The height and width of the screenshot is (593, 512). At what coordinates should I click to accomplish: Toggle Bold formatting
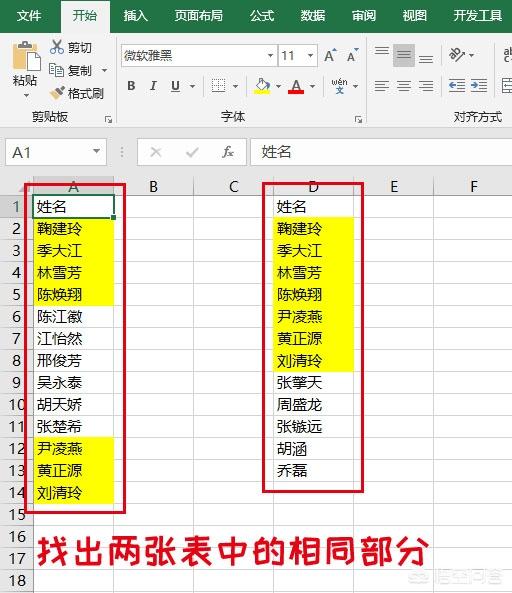[x=131, y=86]
